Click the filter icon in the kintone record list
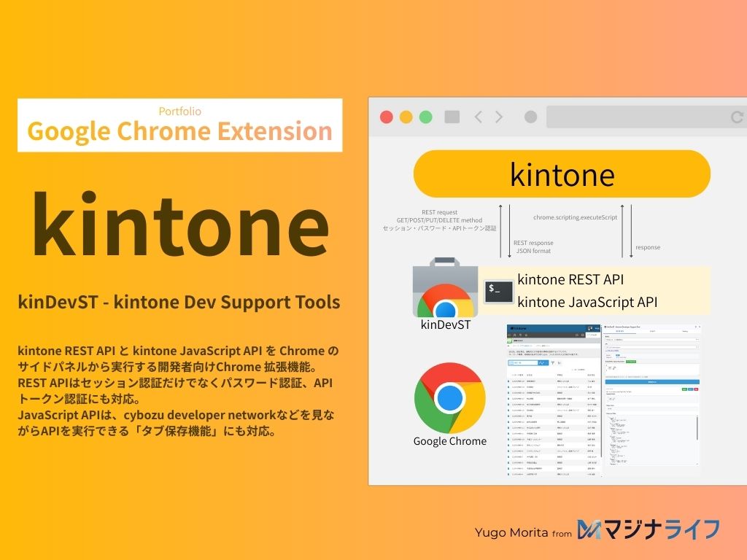 coord(553,362)
